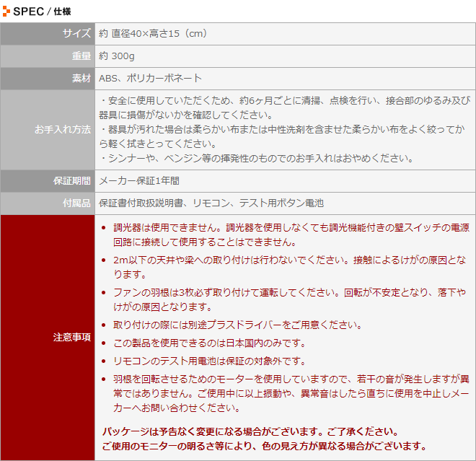Click the caution about 'プラスドライバーをご用意ください'

238,325
